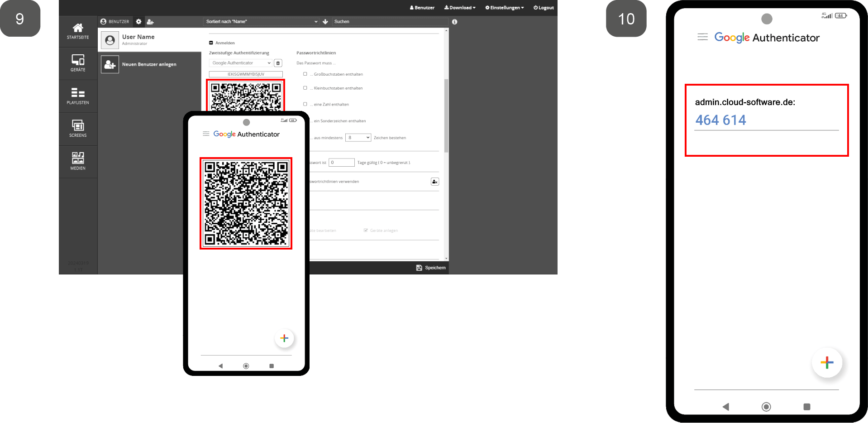Open the Einstellungen menu
This screenshot has height=423, width=868.
tap(505, 8)
